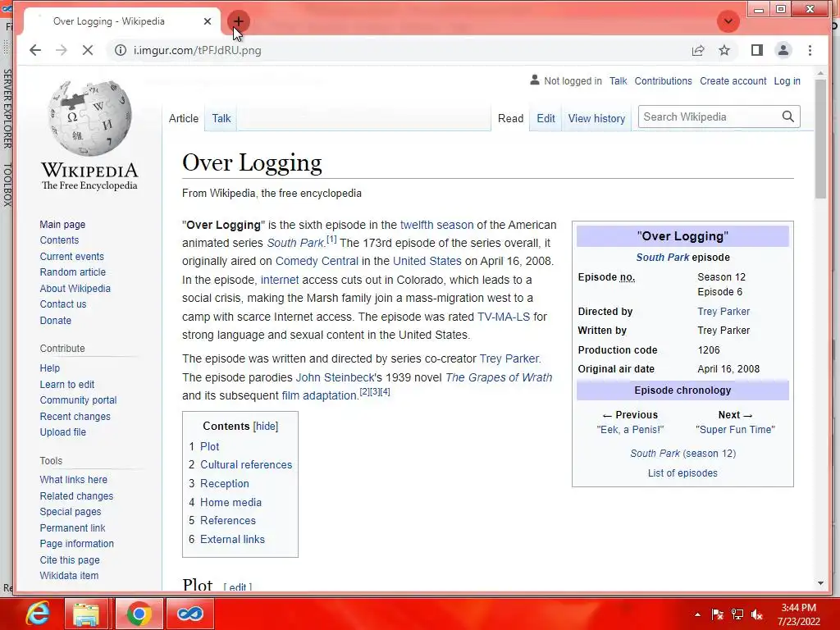840x630 pixels.
Task: Go back using the browser back arrow
Action: [x=35, y=50]
